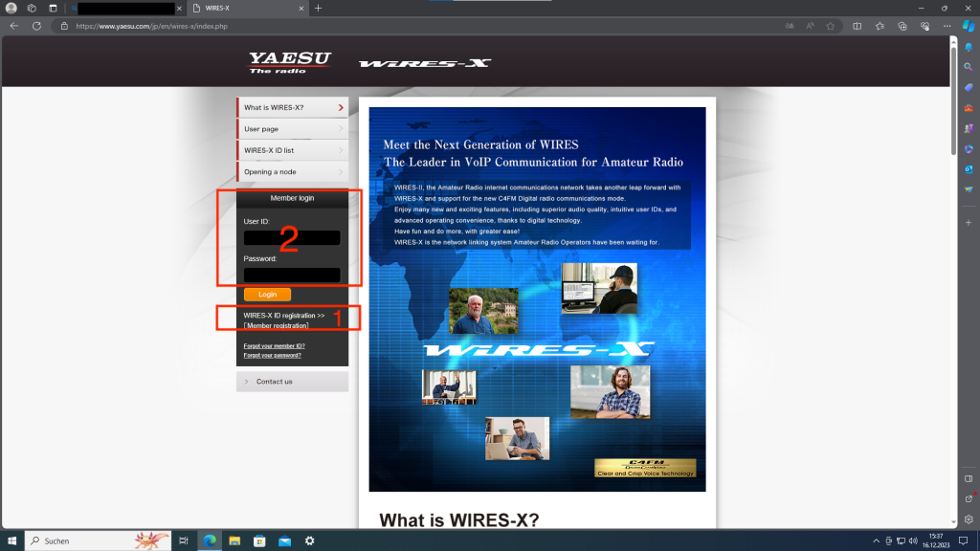Open the sidebar search icon

pyautogui.click(x=969, y=66)
